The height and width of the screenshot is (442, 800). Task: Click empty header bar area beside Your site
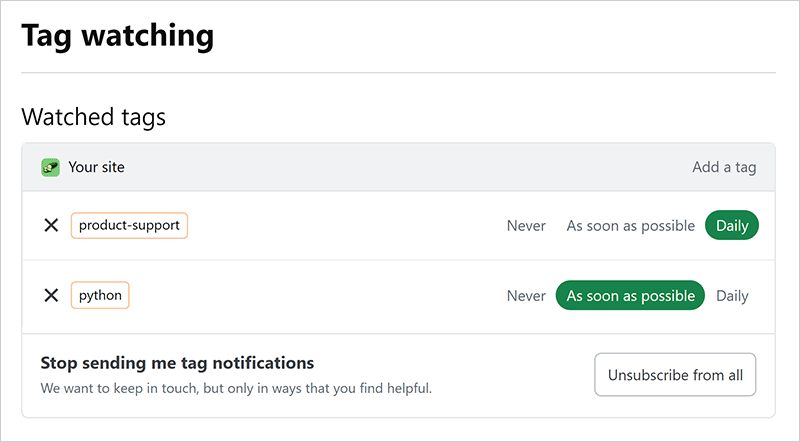tap(400, 167)
